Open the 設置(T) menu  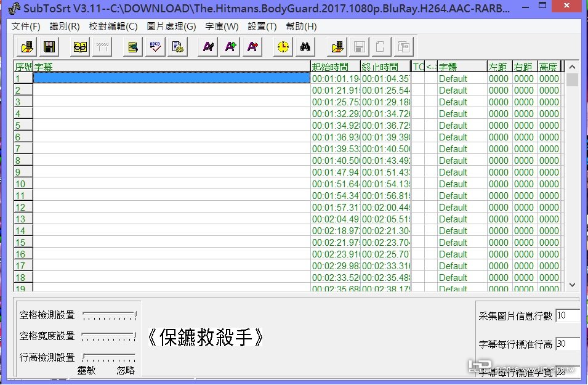pos(262,26)
